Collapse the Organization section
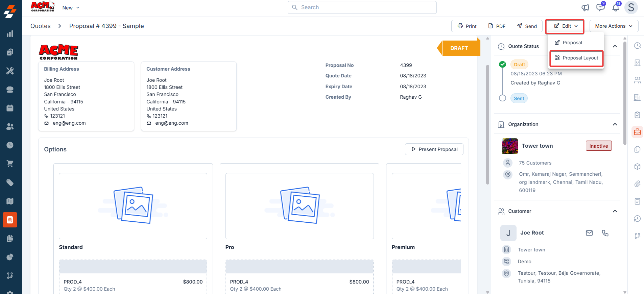The image size is (644, 294). pyautogui.click(x=615, y=124)
